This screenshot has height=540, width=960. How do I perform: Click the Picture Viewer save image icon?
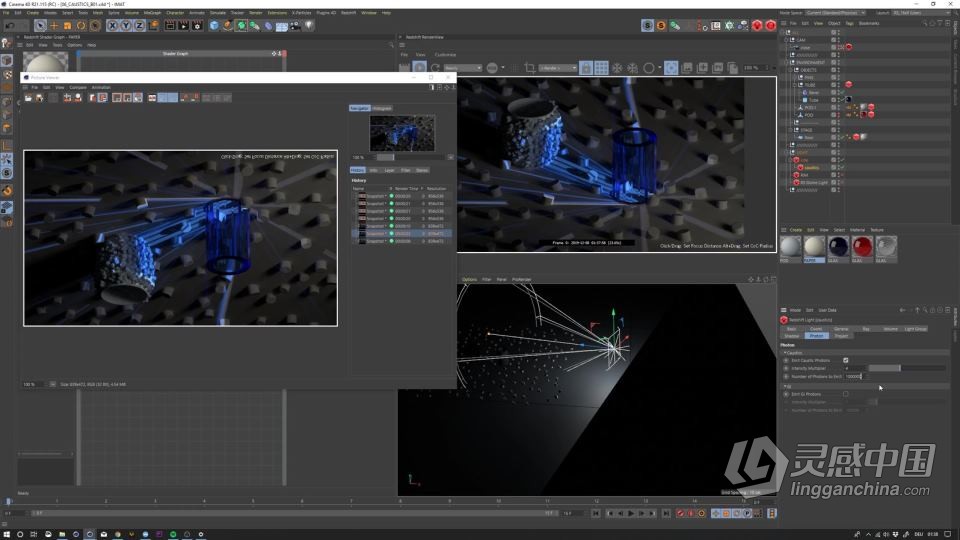coord(39,98)
